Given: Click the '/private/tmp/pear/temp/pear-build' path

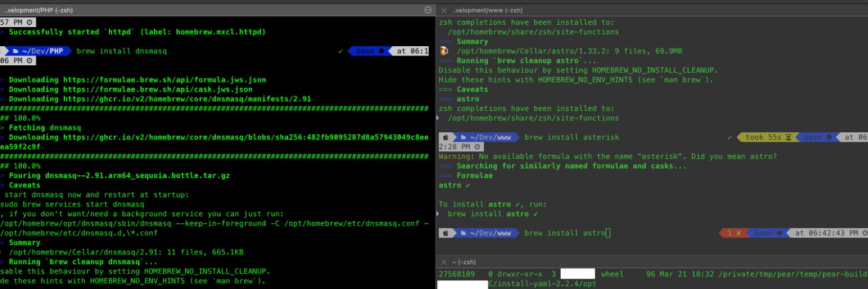Looking at the screenshot, I should point(793,274).
